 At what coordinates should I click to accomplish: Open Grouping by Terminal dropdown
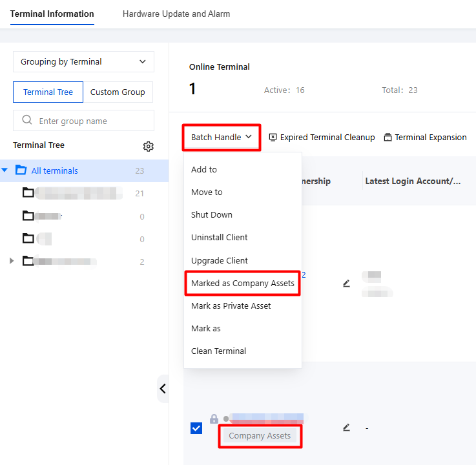(83, 61)
